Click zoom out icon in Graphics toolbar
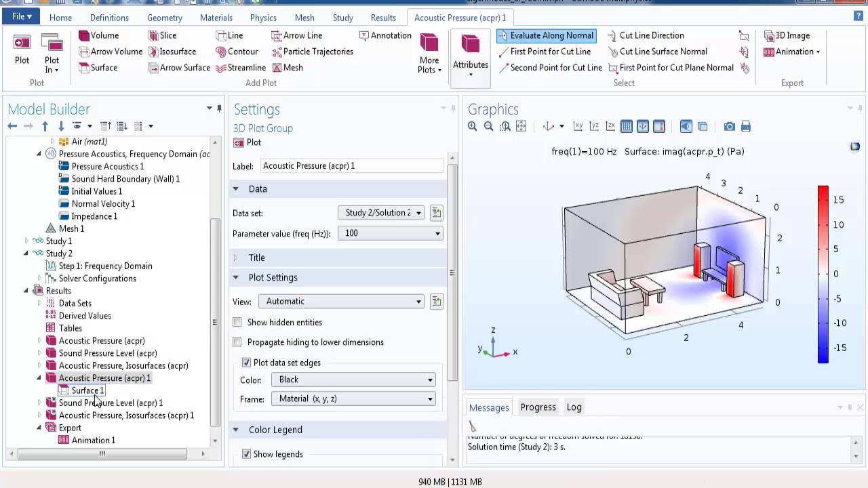Viewport: 868px width, 488px height. coord(488,126)
